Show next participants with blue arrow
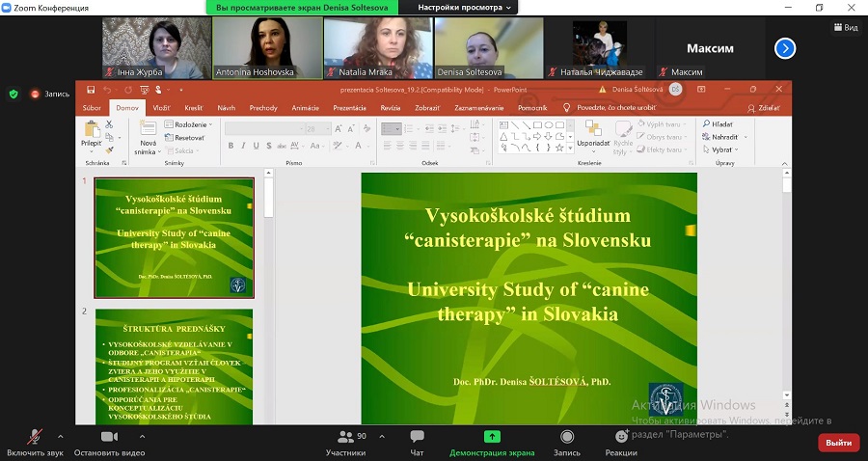Image resolution: width=868 pixels, height=461 pixels. point(785,48)
